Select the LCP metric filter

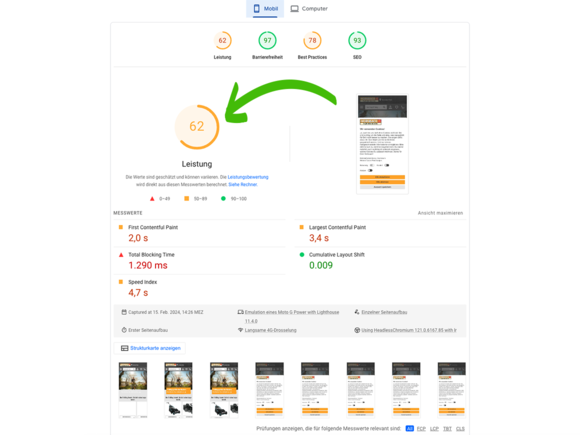coord(434,429)
